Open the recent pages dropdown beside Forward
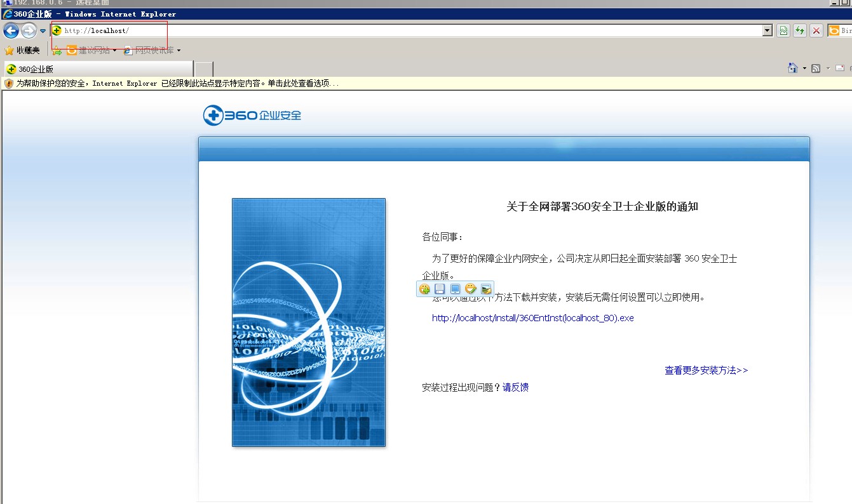The width and height of the screenshot is (852, 504). click(43, 30)
